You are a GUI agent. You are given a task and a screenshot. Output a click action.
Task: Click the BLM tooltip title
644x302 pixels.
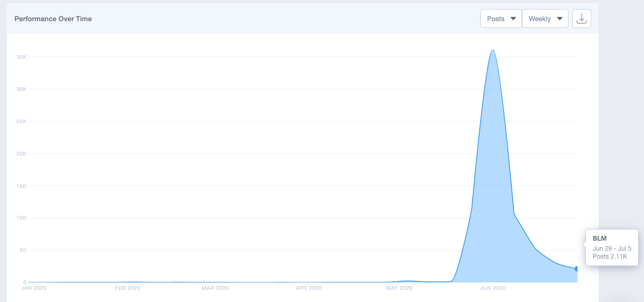600,239
